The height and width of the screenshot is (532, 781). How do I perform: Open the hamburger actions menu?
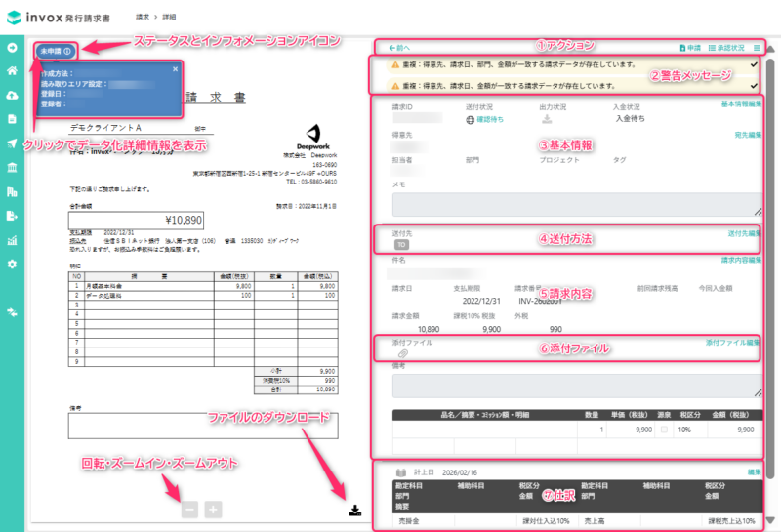click(757, 48)
